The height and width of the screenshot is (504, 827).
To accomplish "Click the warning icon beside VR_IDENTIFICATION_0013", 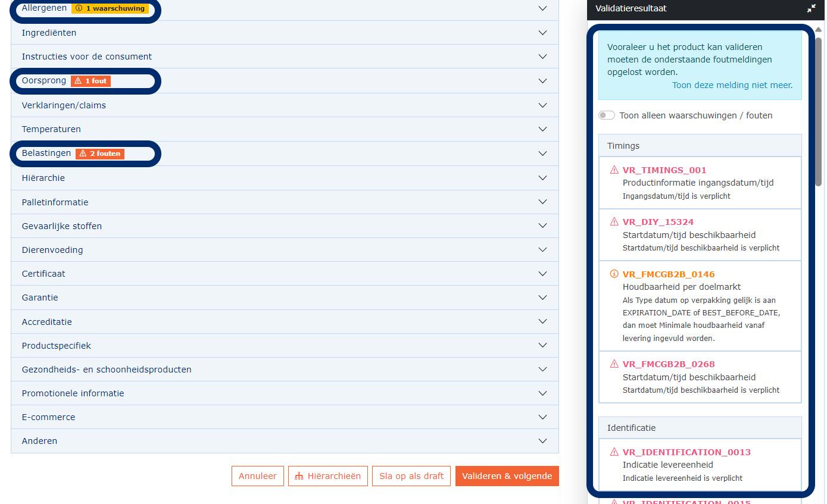I will point(614,452).
